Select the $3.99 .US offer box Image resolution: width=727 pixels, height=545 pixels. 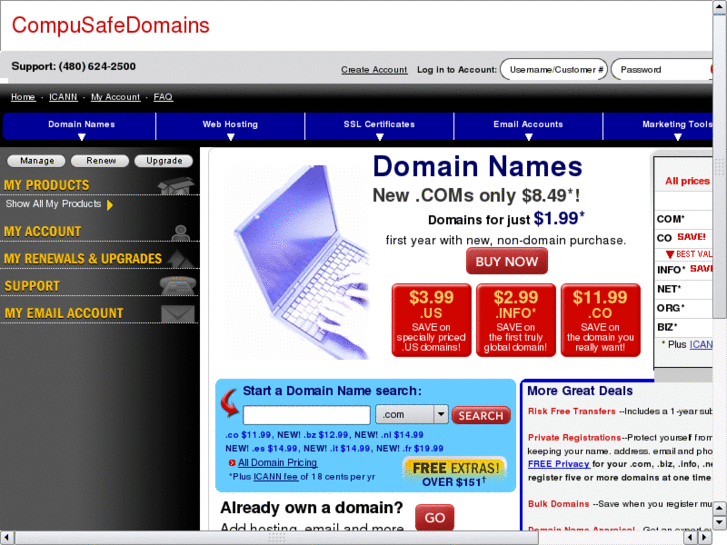(431, 321)
